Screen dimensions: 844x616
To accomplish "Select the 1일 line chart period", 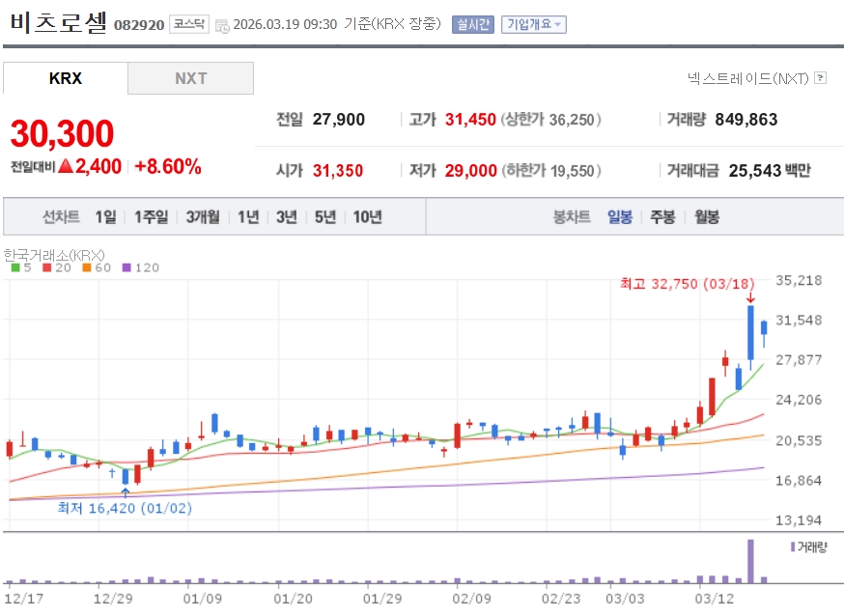I will click(105, 217).
